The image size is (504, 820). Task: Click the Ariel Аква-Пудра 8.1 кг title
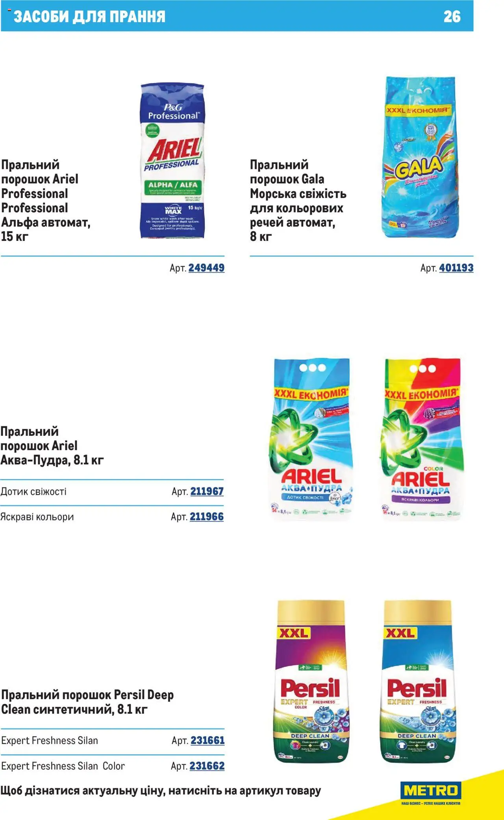(x=52, y=446)
